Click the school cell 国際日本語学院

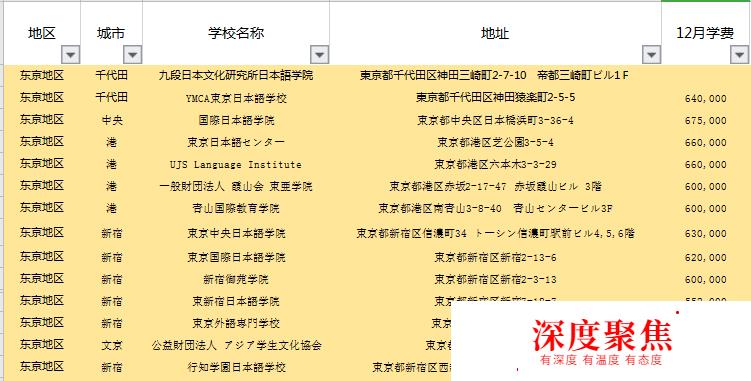click(236, 120)
